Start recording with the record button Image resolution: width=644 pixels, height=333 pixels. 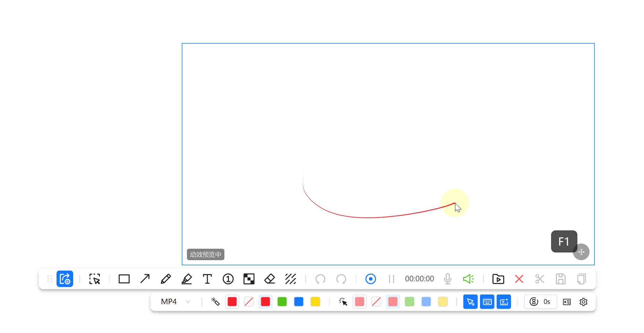(371, 279)
